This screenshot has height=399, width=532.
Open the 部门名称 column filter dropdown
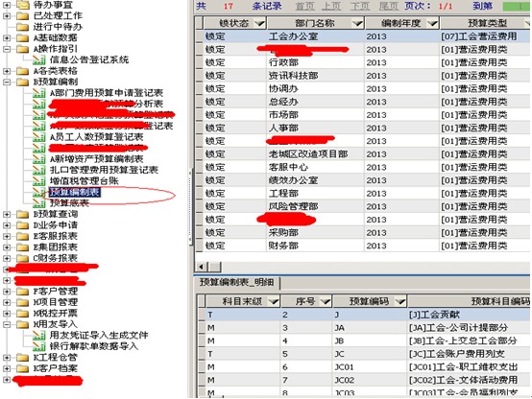(x=357, y=23)
